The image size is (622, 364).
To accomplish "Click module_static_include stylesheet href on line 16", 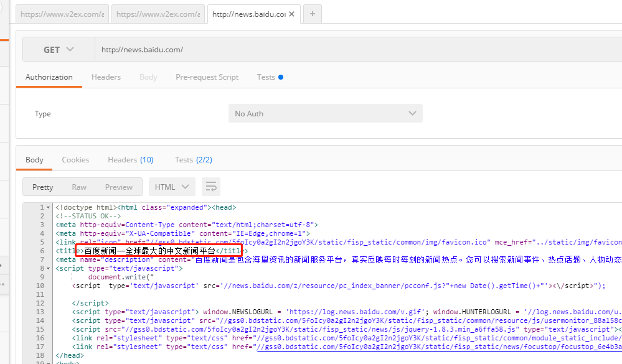I will (439, 338).
